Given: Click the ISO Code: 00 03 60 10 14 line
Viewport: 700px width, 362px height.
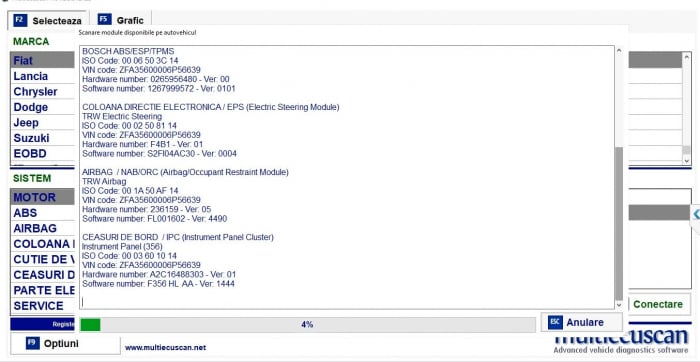Looking at the screenshot, I should tap(129, 256).
